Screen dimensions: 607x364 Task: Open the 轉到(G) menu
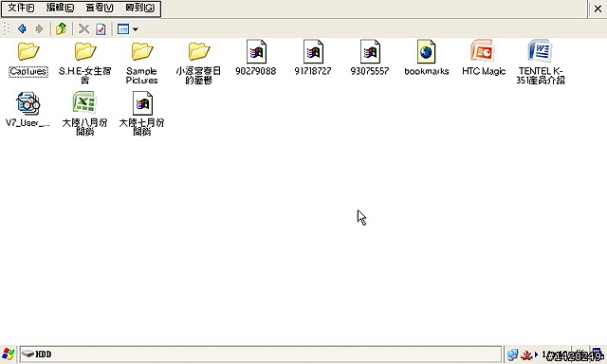click(x=139, y=8)
